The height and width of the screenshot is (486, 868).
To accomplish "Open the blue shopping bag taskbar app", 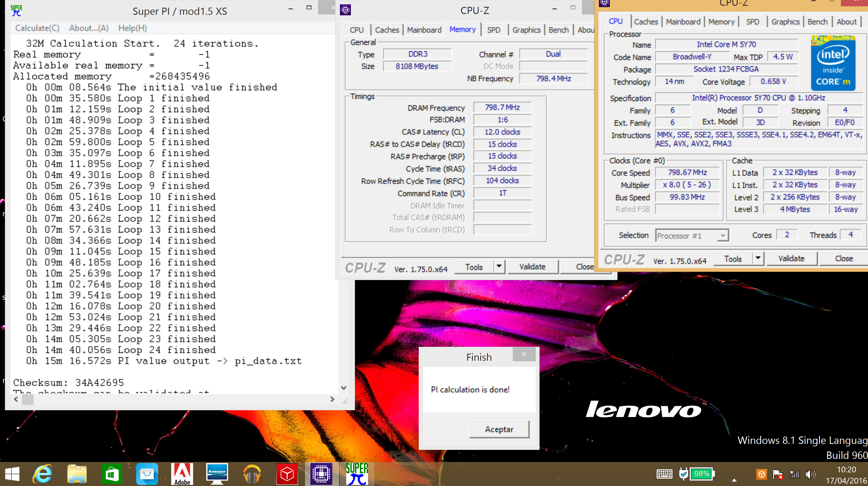I will click(x=147, y=474).
